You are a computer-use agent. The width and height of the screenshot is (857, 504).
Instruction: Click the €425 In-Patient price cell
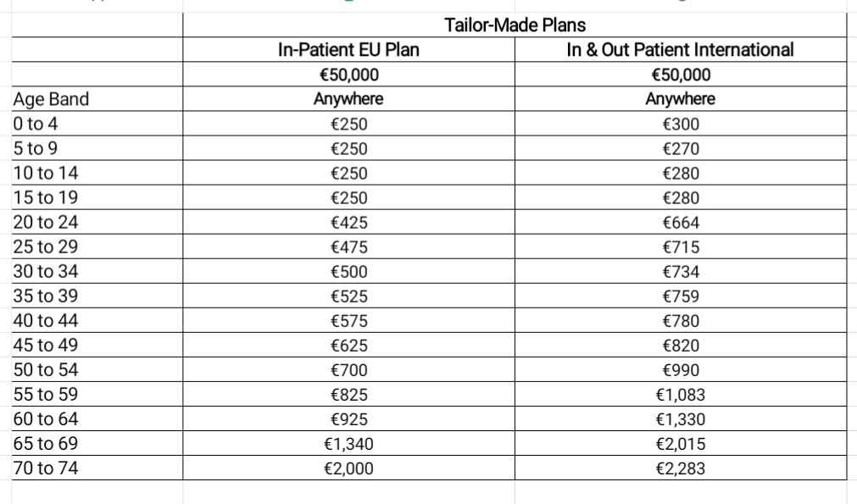point(348,223)
